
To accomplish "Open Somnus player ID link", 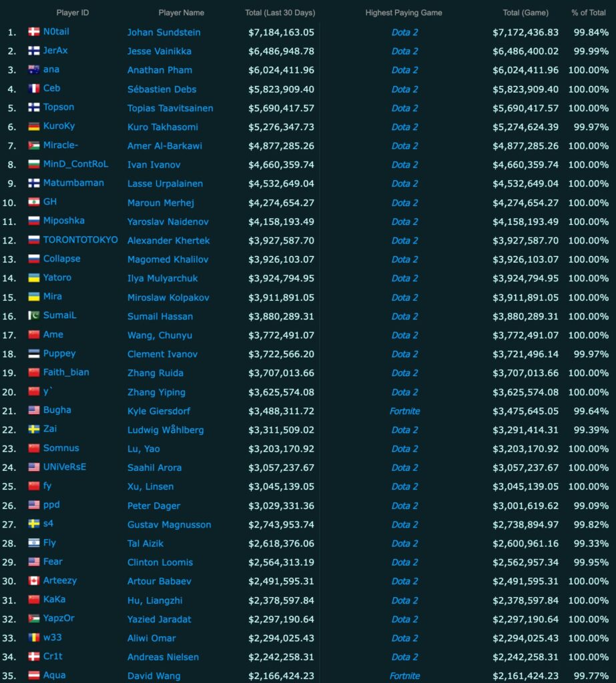I will 61,448.
